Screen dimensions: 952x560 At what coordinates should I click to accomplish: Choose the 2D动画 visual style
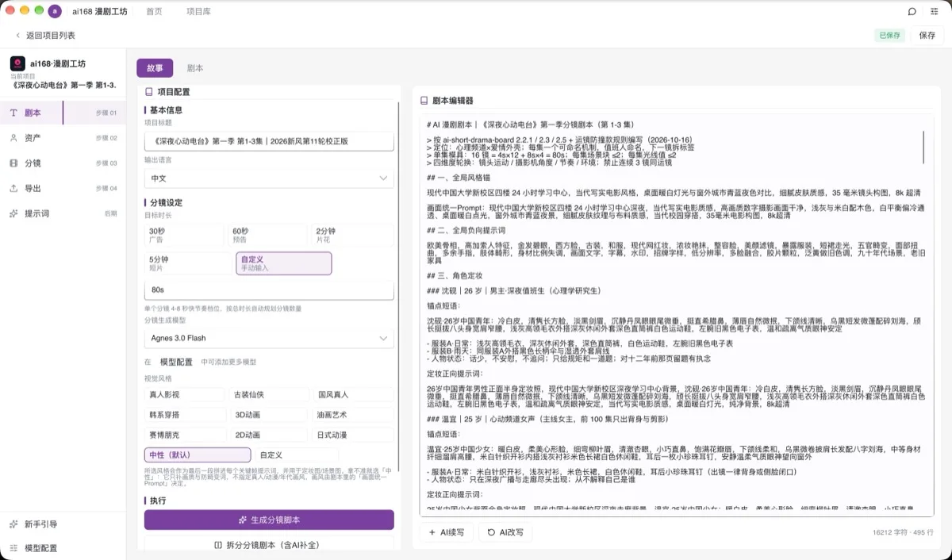(269, 435)
